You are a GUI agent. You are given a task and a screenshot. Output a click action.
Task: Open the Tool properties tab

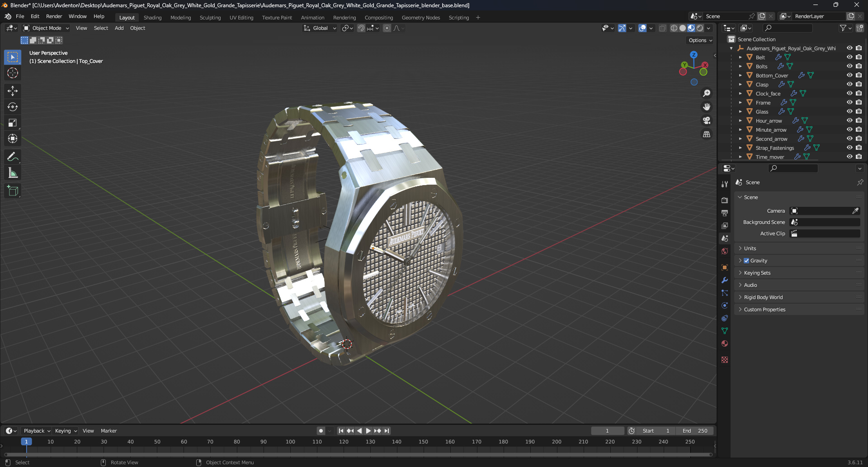(725, 184)
